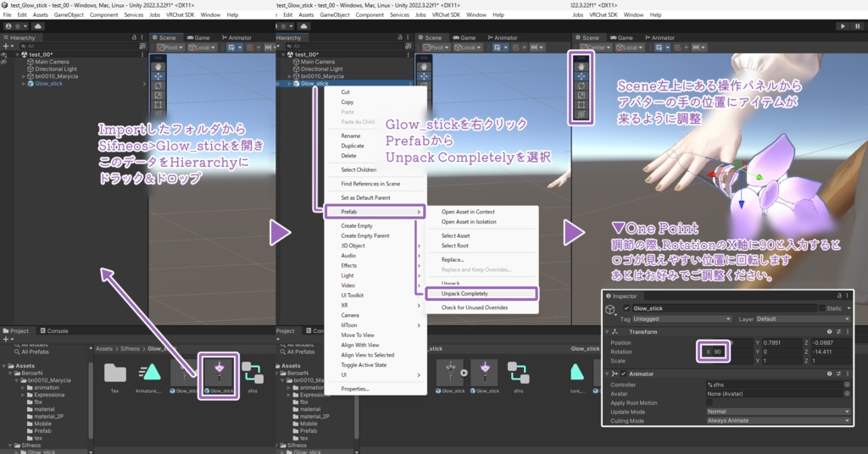This screenshot has height=454, width=868.
Task: Collapse the Animator component foldout
Action: (607, 374)
